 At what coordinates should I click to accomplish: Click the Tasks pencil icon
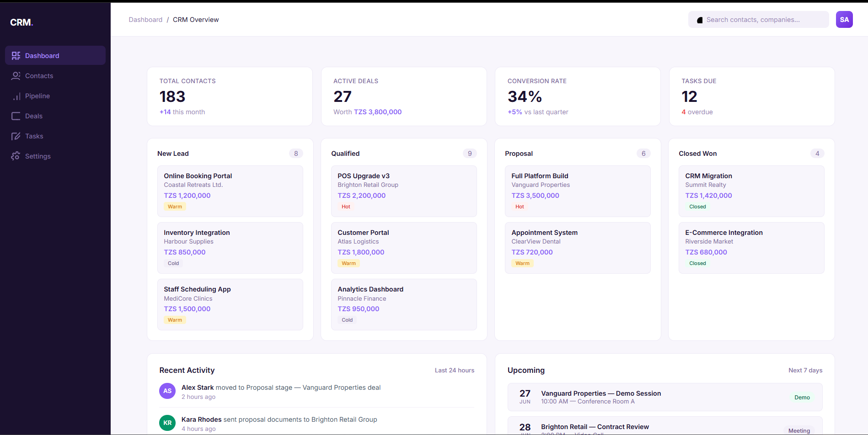click(16, 136)
